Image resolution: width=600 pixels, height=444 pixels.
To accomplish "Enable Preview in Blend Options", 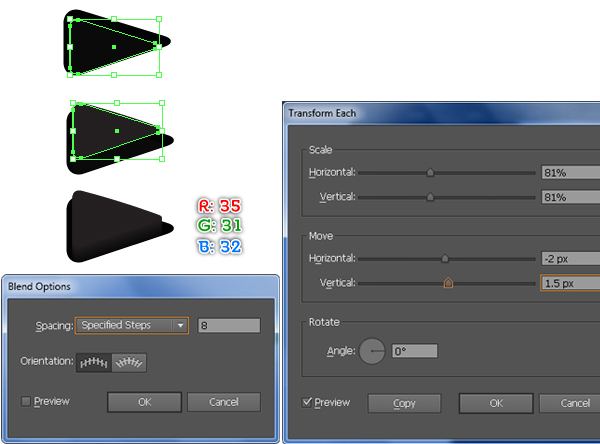I will pyautogui.click(x=26, y=401).
